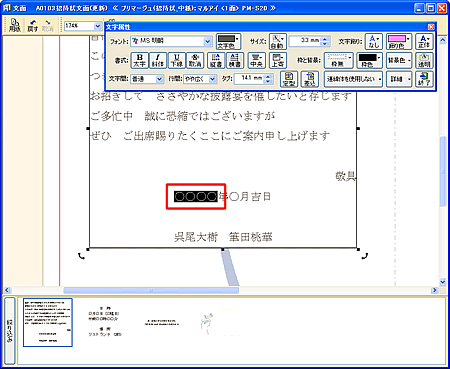The height and width of the screenshot is (369, 450).
Task: Click the タブ tab width mm field
Action: (249, 79)
